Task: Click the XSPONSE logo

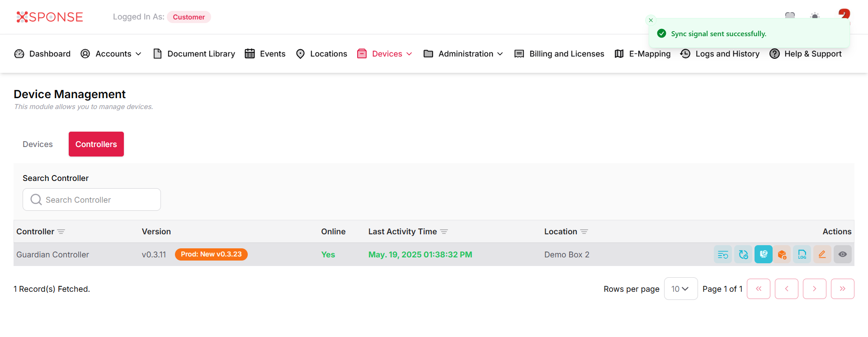Action: pos(50,17)
